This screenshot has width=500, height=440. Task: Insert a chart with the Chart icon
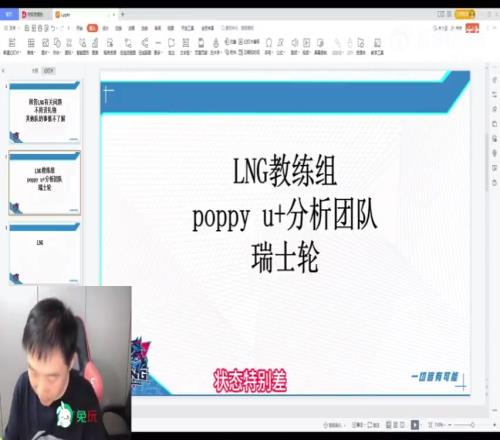coord(95,43)
